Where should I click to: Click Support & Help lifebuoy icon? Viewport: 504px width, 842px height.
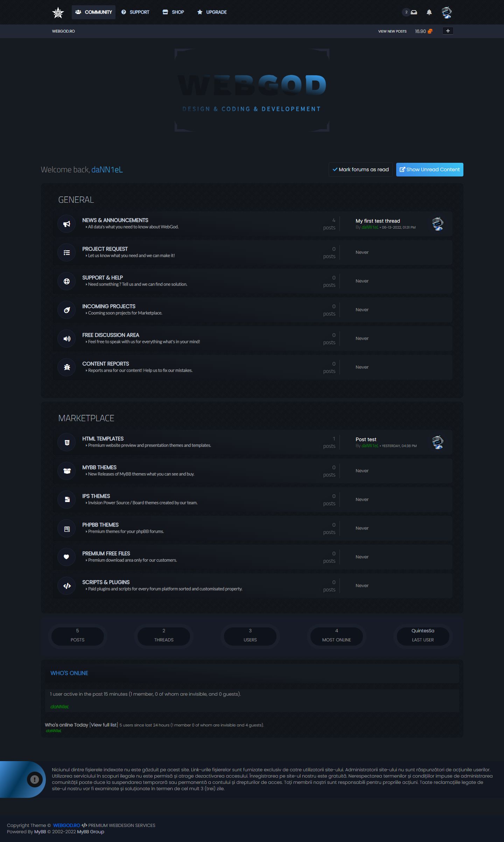click(x=66, y=281)
